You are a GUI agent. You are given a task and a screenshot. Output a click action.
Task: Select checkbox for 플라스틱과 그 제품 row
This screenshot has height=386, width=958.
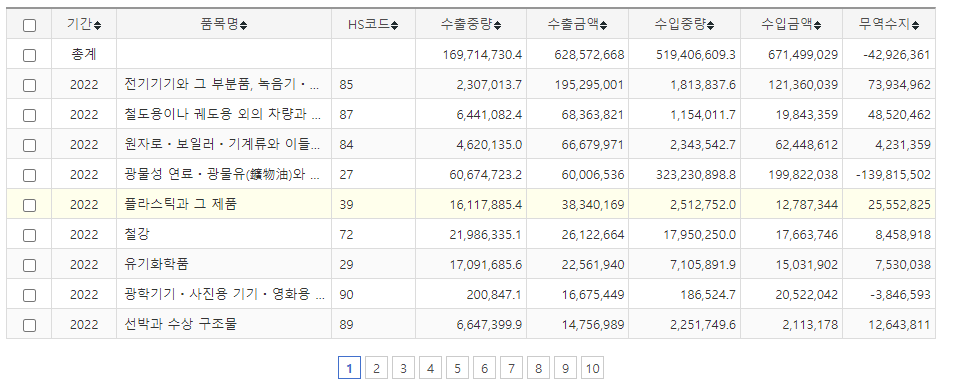click(29, 205)
